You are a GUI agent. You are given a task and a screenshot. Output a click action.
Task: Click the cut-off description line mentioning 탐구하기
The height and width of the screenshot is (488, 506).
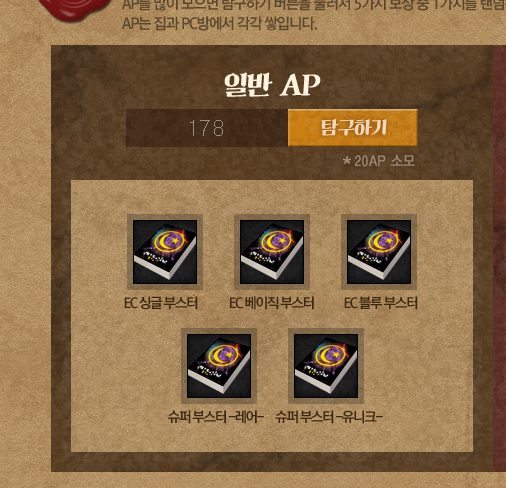pyautogui.click(x=313, y=5)
